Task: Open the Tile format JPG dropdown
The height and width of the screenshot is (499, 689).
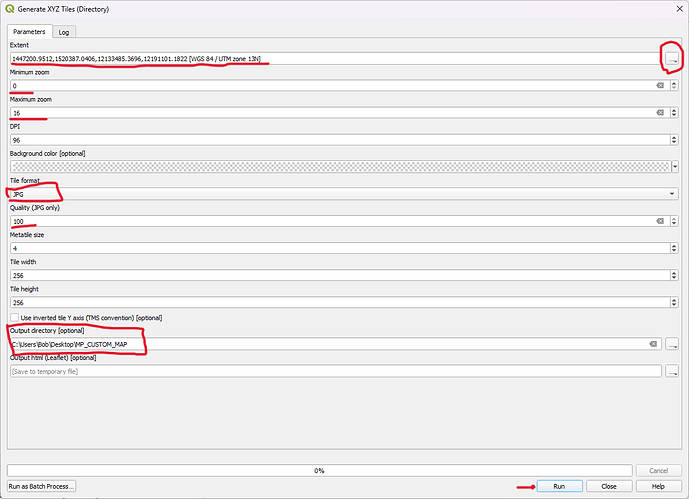Action: tap(344, 194)
